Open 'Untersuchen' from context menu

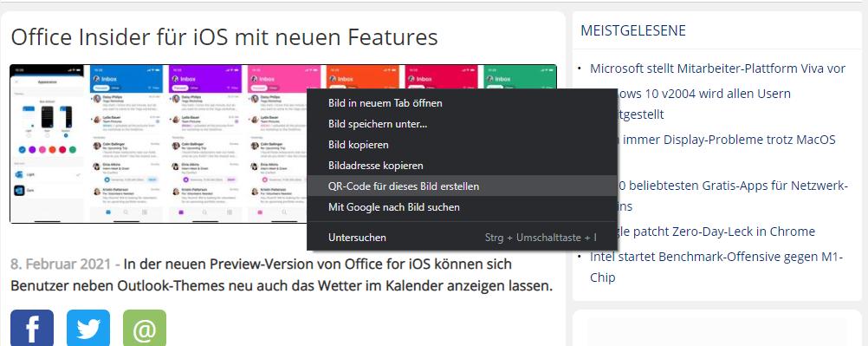pyautogui.click(x=462, y=238)
